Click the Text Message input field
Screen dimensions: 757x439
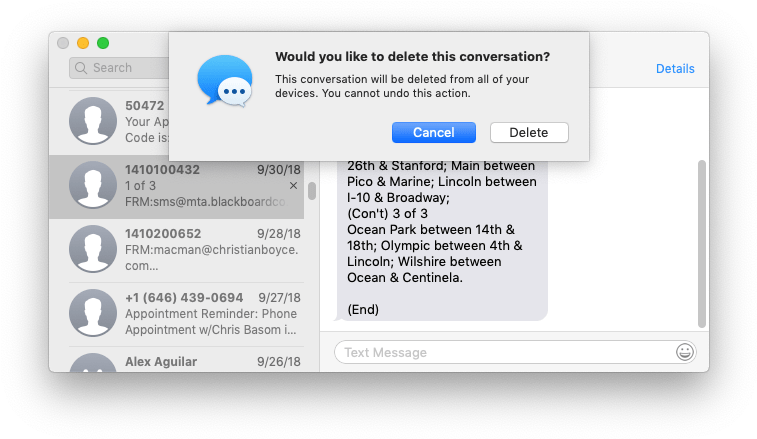coord(515,352)
